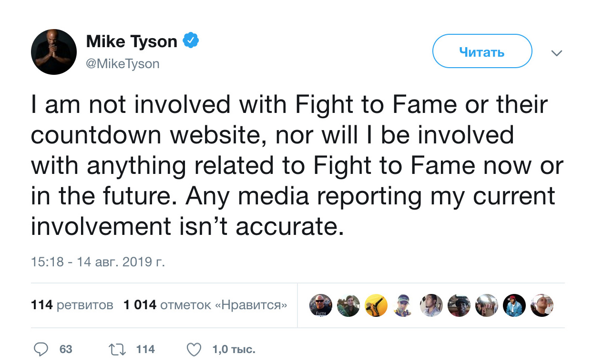The height and width of the screenshot is (364, 593).
Task: Open the 114 ретвитов count
Action: click(x=72, y=305)
